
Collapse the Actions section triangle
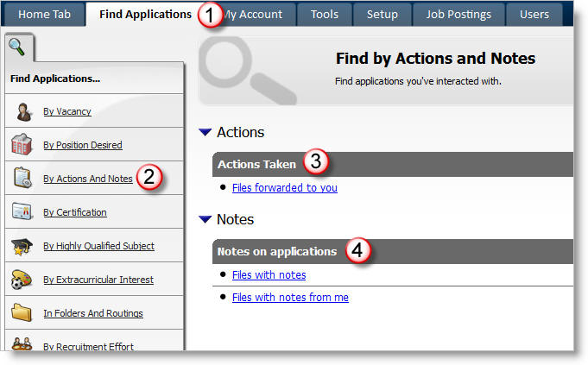coord(205,132)
